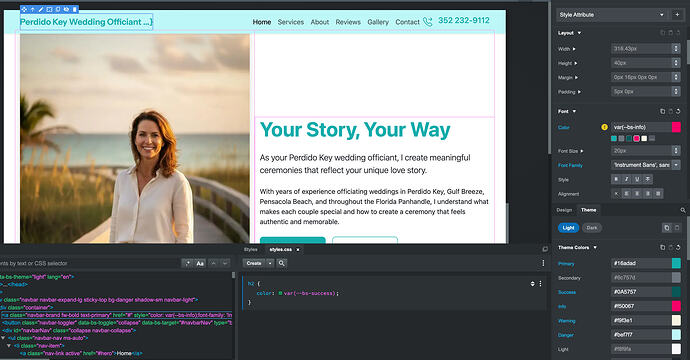Viewport: 690px width, 360px height.
Task: Click Gallery in the page navbar
Action: pos(378,22)
